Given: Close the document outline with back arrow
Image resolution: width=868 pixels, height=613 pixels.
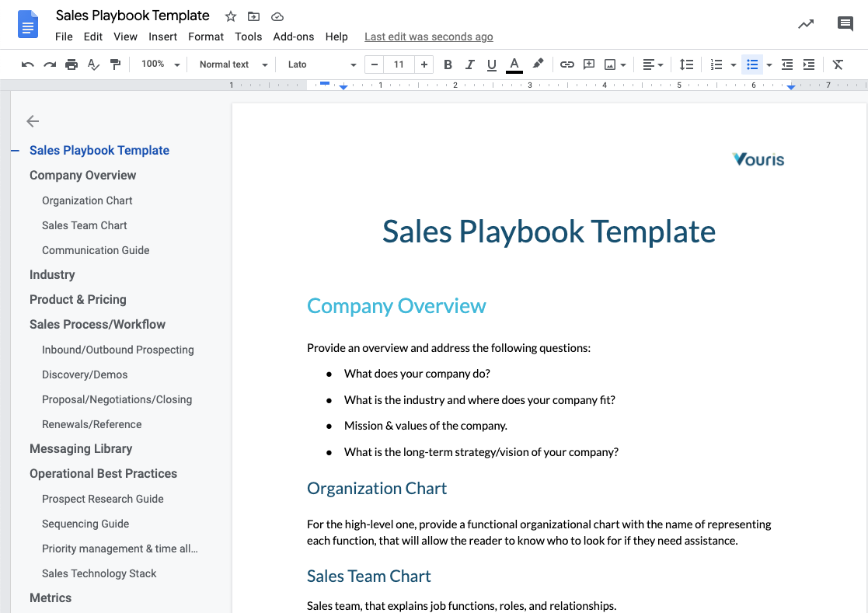Looking at the screenshot, I should point(33,121).
